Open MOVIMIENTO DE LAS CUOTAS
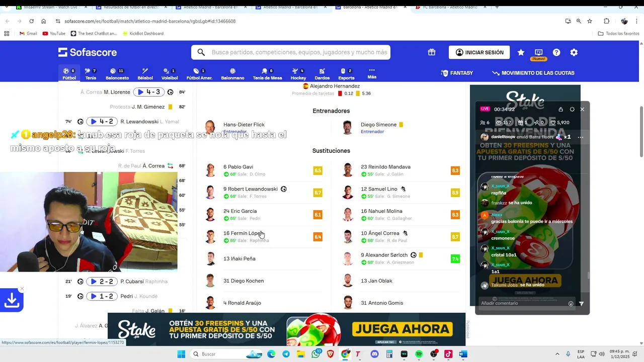 [533, 73]
